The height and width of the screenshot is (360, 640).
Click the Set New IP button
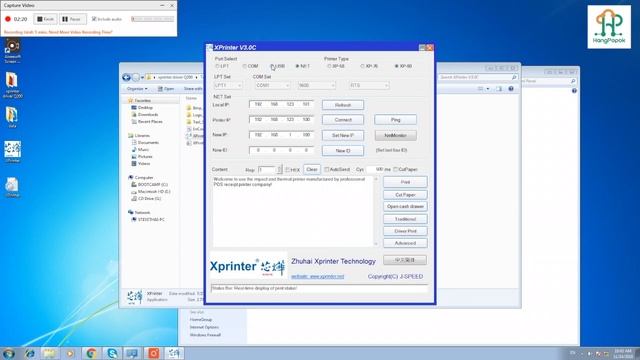(x=343, y=135)
